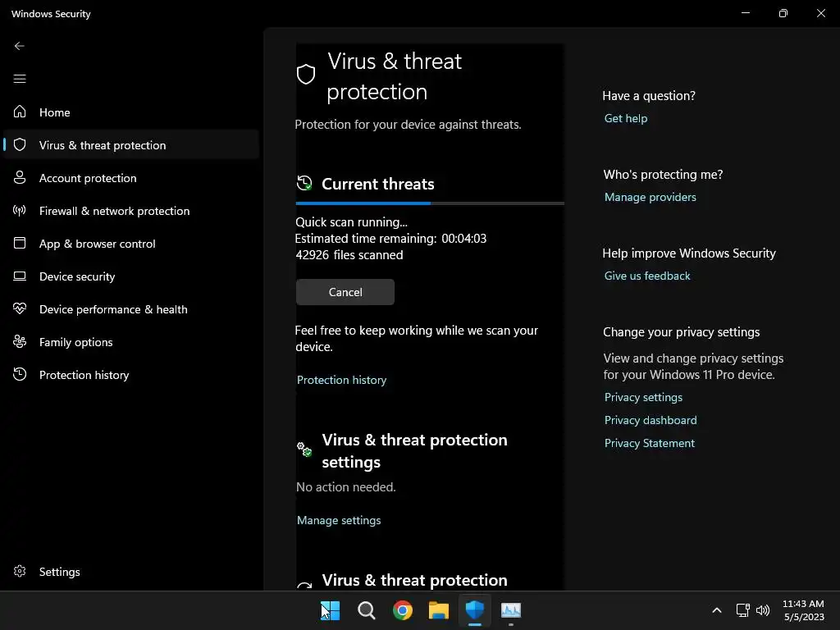The width and height of the screenshot is (840, 630).
Task: Toggle the hamburger navigation menu
Action: pyautogui.click(x=20, y=79)
